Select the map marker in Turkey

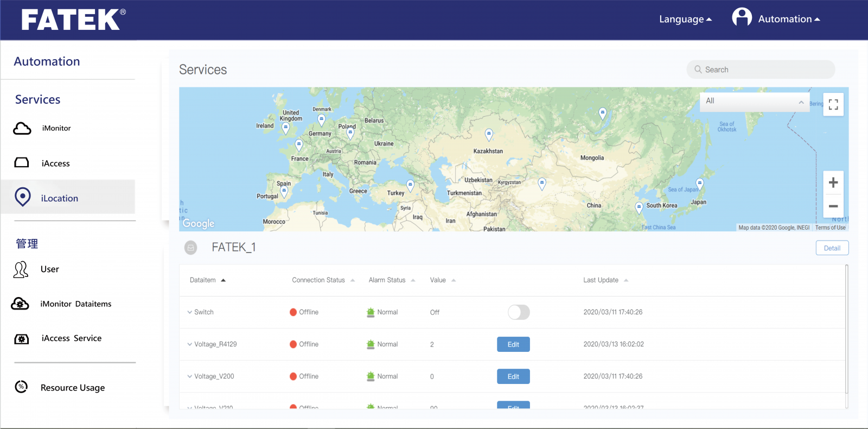[x=410, y=186]
